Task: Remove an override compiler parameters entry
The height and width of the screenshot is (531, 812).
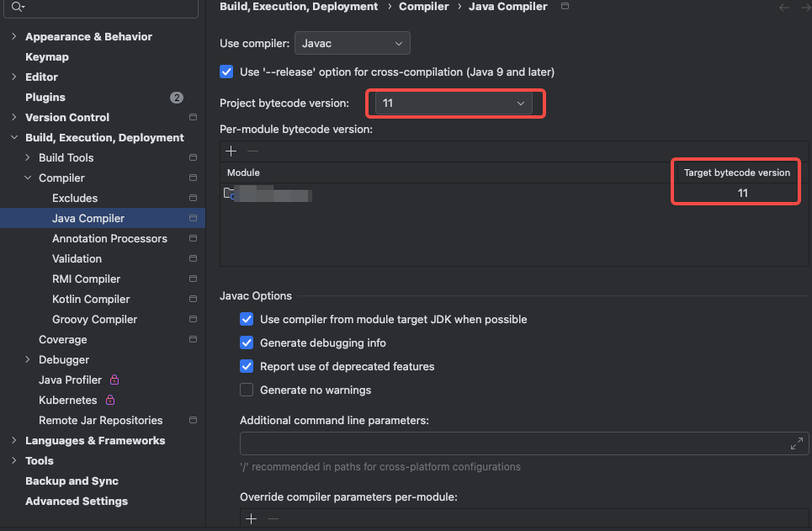Action: (x=273, y=518)
